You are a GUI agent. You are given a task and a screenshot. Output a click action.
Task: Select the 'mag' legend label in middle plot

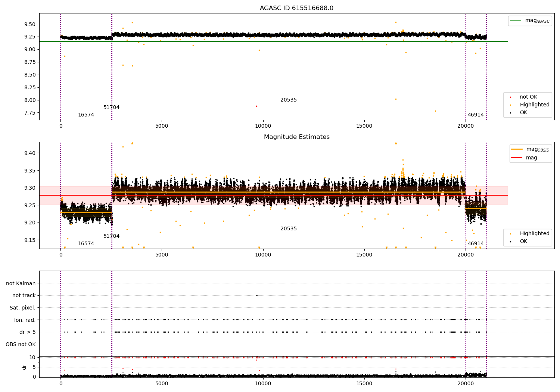point(532,158)
